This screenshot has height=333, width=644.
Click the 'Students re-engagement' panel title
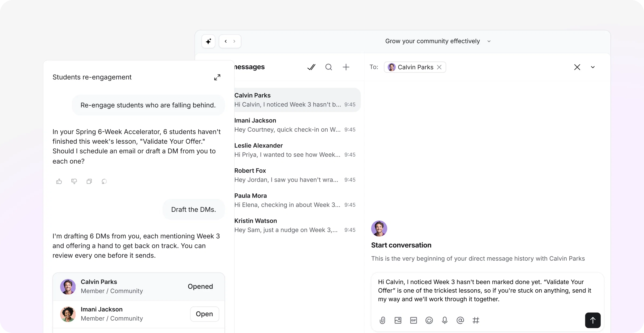(x=92, y=77)
